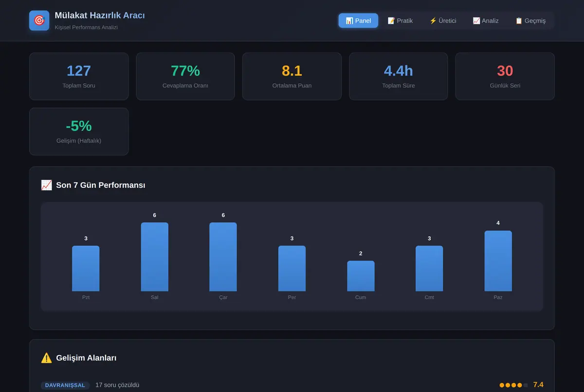
Task: Select the Sal bar in the chart
Action: coord(155,257)
